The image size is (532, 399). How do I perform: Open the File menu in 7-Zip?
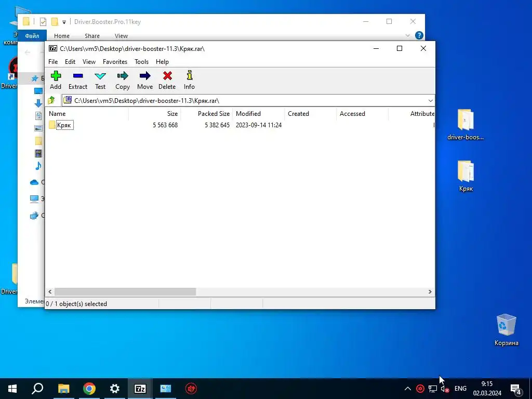point(53,62)
